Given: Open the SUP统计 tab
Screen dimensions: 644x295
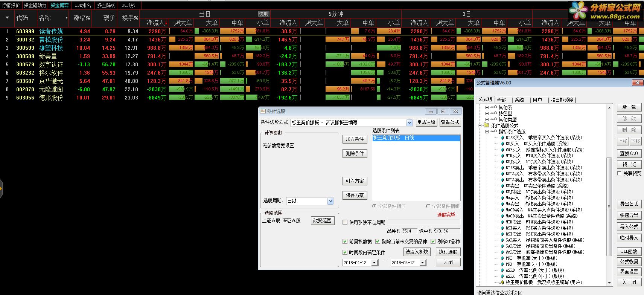Looking at the screenshot, I should click(x=129, y=5).
